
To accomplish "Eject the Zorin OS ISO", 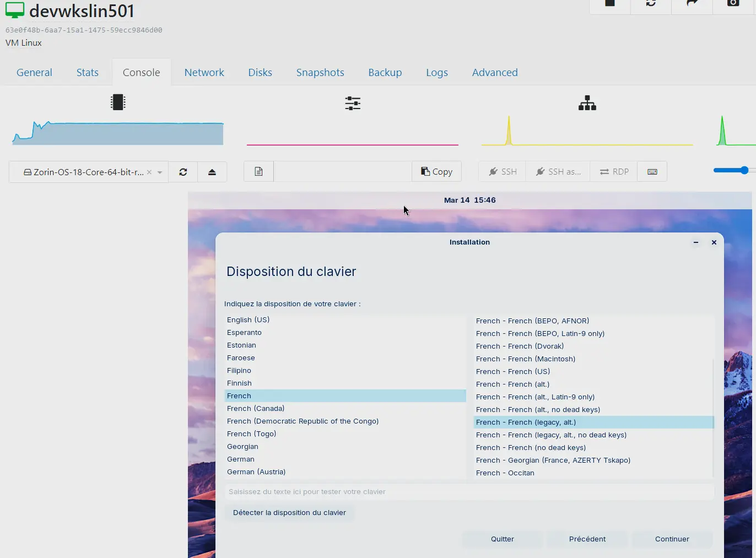I will pyautogui.click(x=212, y=171).
